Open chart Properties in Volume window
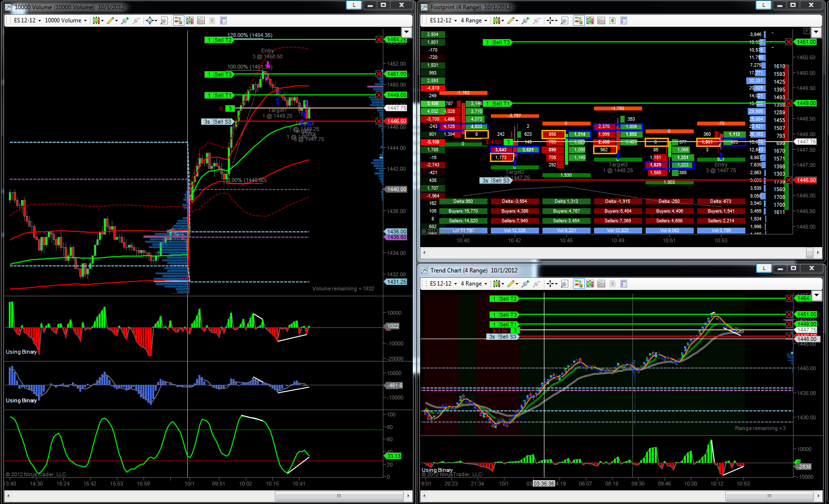829x504 pixels. pos(223,20)
